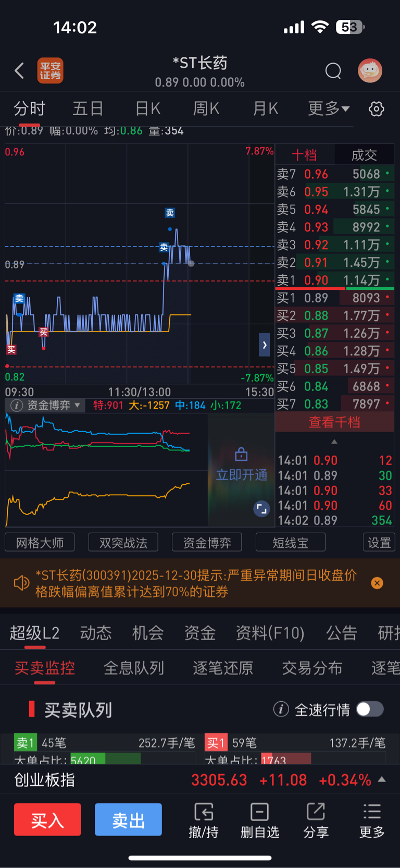Collapse order book with right chevron

(265, 345)
